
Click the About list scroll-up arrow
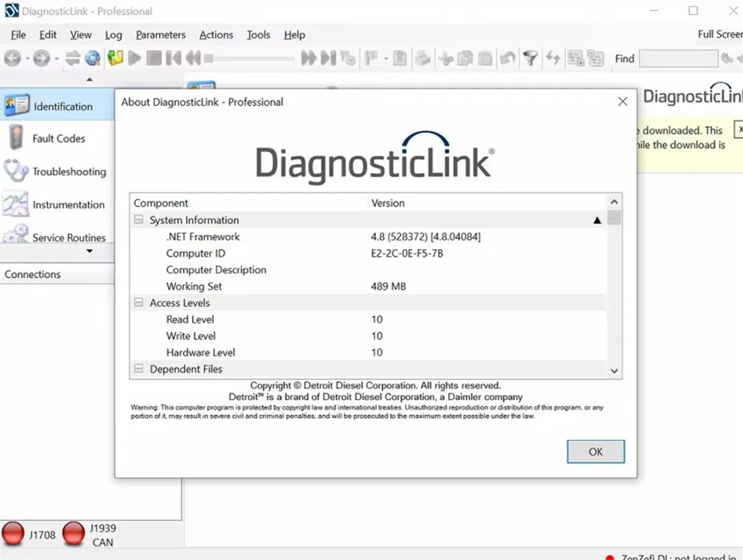(x=614, y=202)
